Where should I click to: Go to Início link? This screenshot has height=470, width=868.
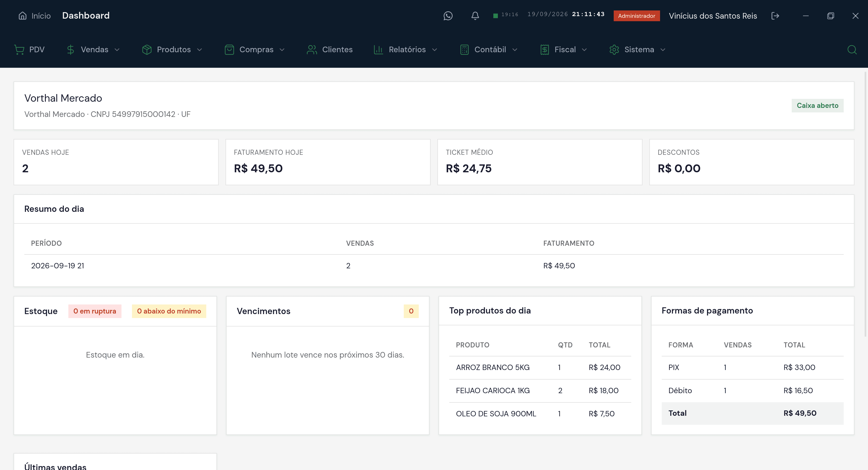[x=34, y=16]
